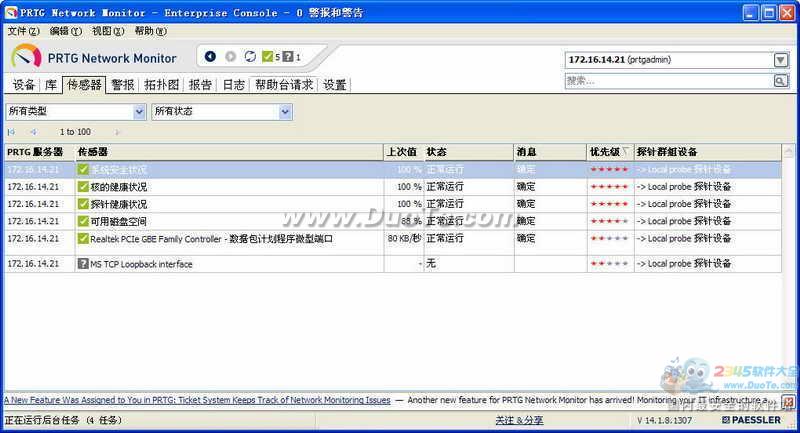800x433 pixels.
Task: Click green status icon of 可用磁盘空间
Action: 83,221
